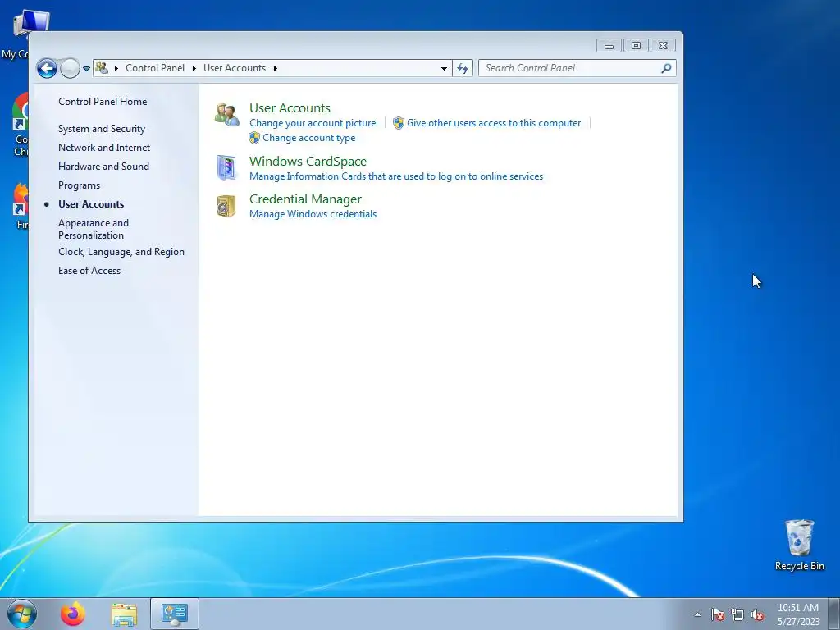Open the Credential Manager heading

305,199
